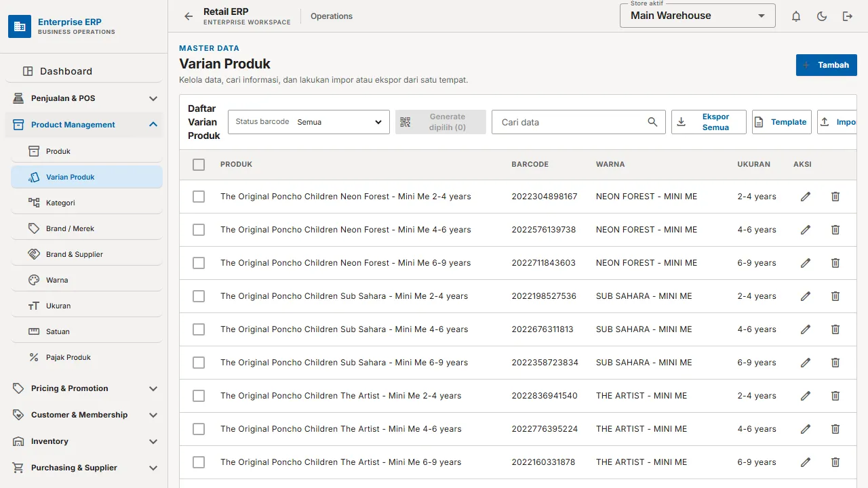Expand the Customer & Membership section
Image resolution: width=868 pixels, height=488 pixels.
[85, 415]
